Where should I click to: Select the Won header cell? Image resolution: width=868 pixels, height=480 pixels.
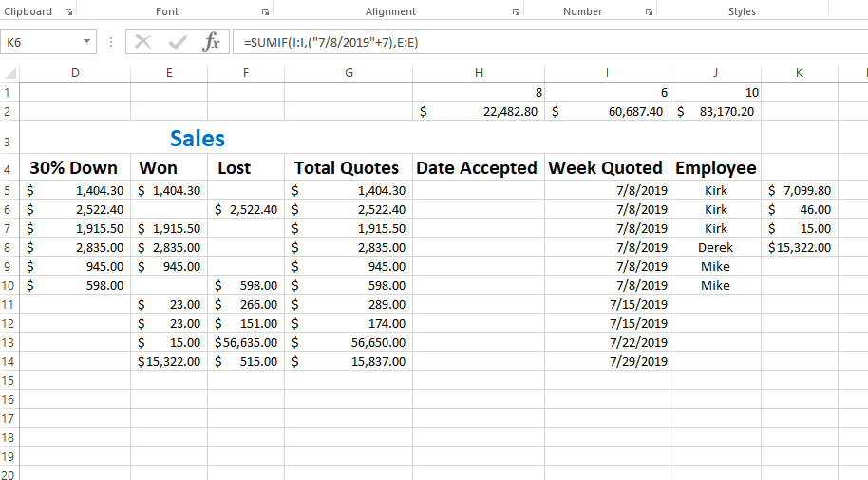click(x=169, y=168)
